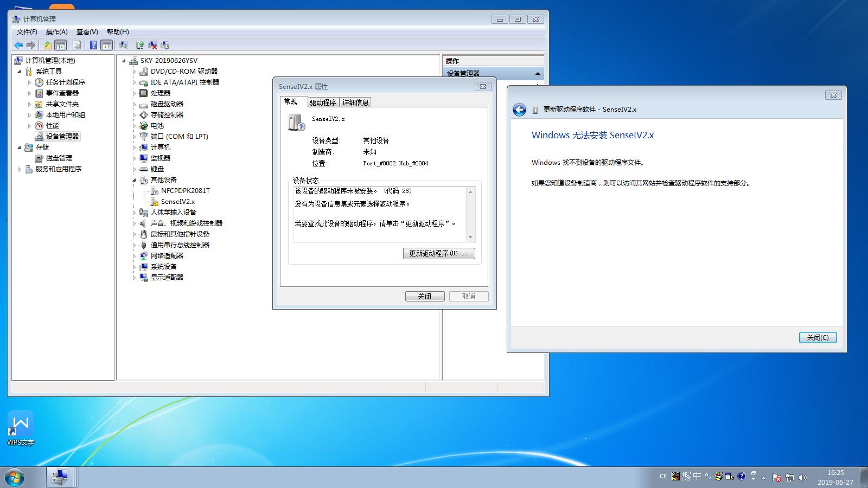Open the 帮助(H) menu
Viewport: 868px width, 488px height.
click(x=118, y=32)
